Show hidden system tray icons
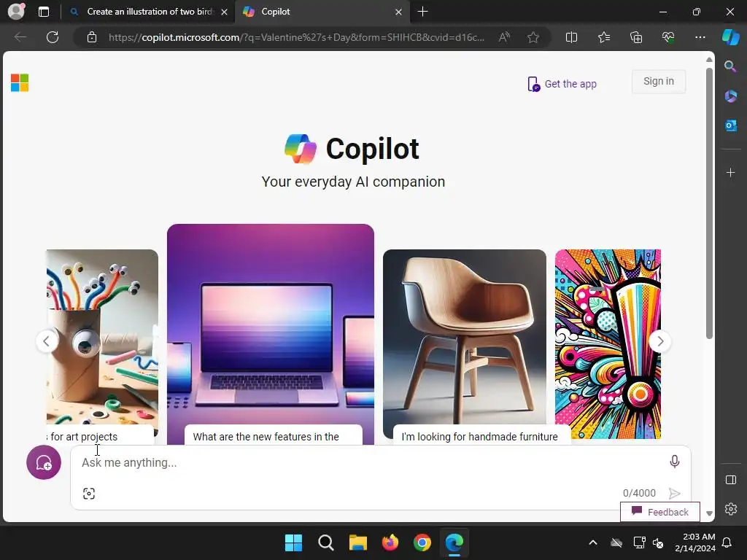This screenshot has height=560, width=747. [593, 542]
